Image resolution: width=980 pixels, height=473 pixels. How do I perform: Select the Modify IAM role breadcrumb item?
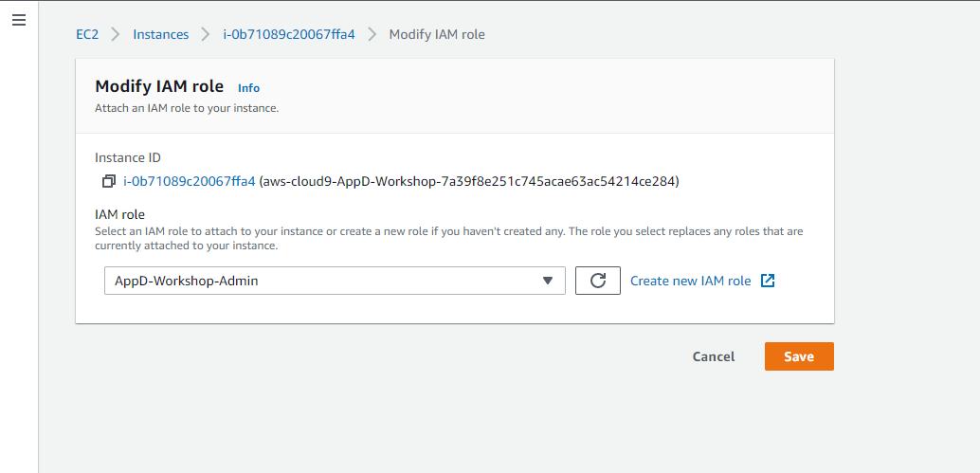(437, 34)
